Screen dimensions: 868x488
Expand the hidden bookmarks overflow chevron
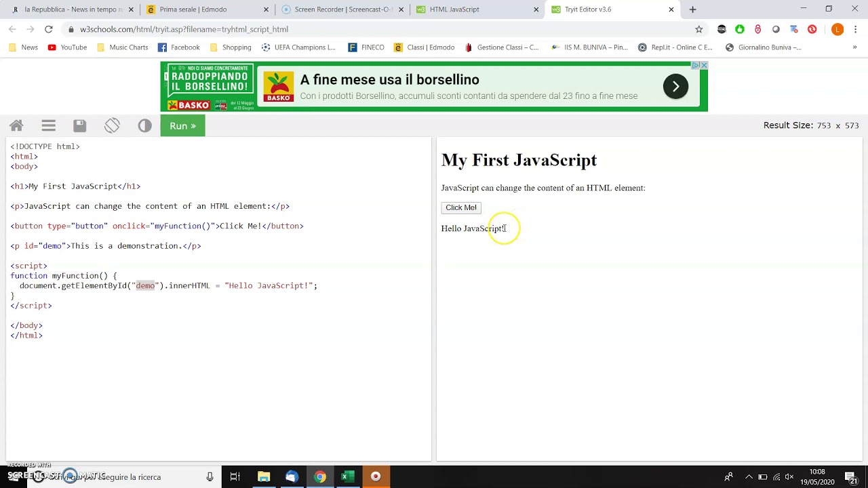854,47
